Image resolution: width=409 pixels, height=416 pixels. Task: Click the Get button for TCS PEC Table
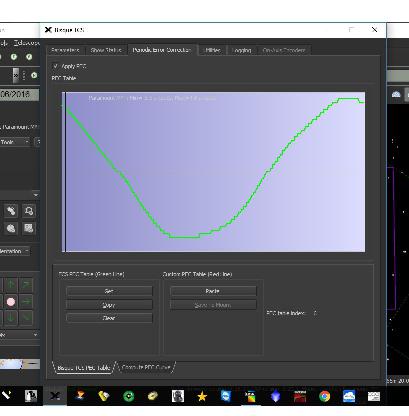tap(109, 291)
